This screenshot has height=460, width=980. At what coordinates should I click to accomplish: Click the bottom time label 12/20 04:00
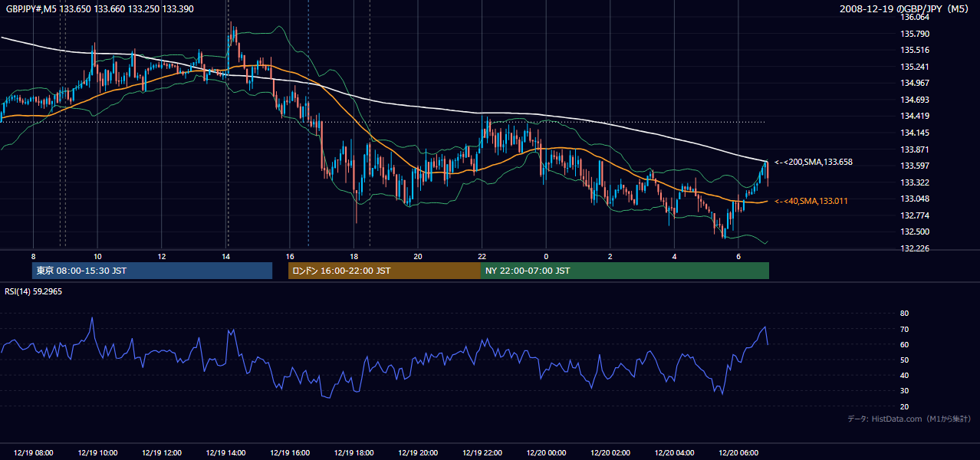673,453
